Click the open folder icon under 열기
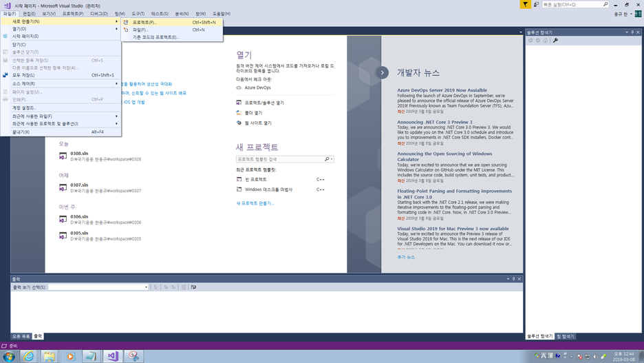This screenshot has height=363, width=644. pos(239,113)
